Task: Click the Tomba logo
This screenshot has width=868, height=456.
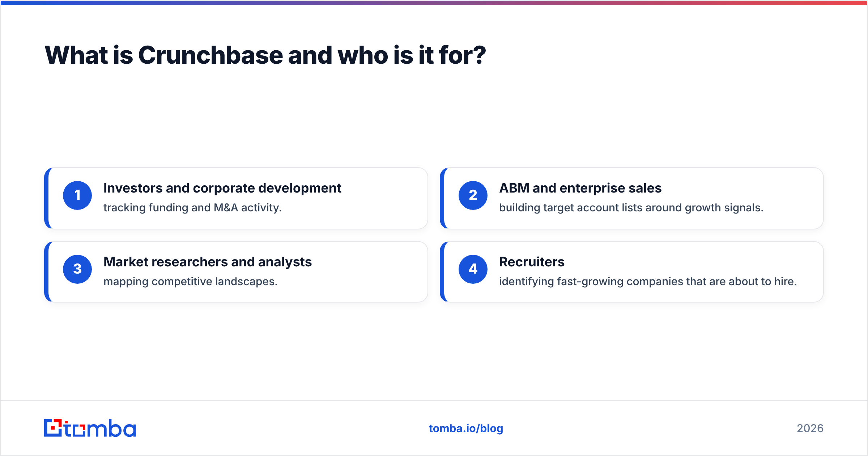Action: (90, 428)
